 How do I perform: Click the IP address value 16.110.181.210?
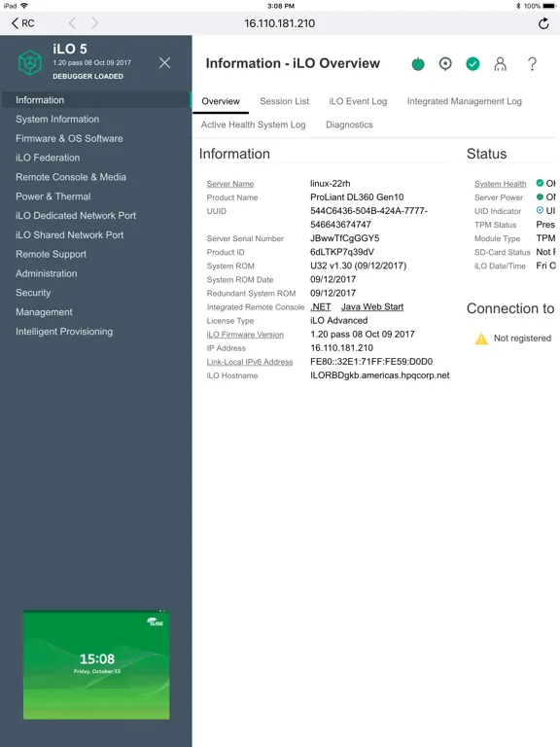(341, 348)
